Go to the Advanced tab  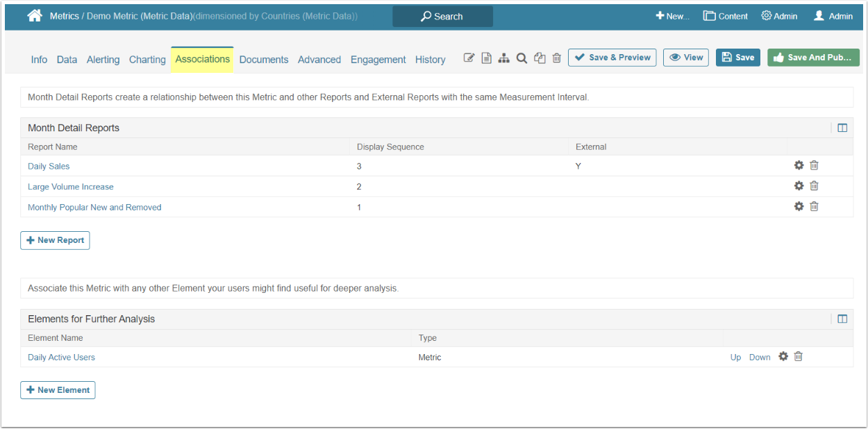point(319,60)
